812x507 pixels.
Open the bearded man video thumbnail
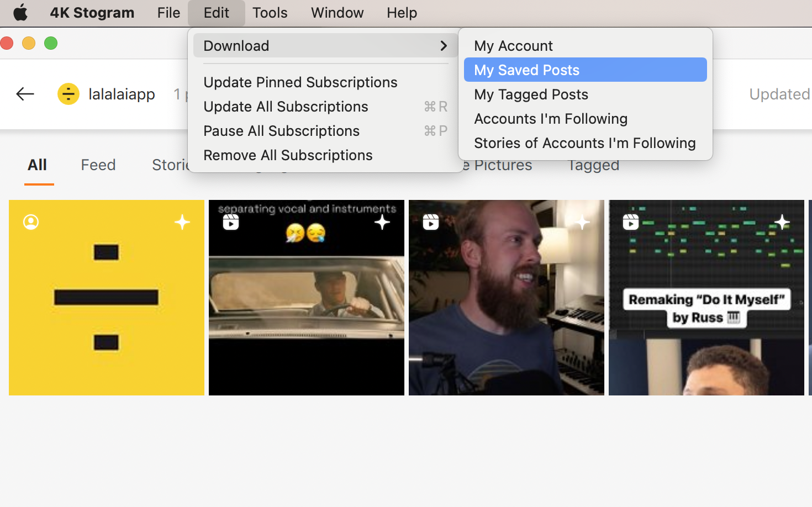coord(506,309)
